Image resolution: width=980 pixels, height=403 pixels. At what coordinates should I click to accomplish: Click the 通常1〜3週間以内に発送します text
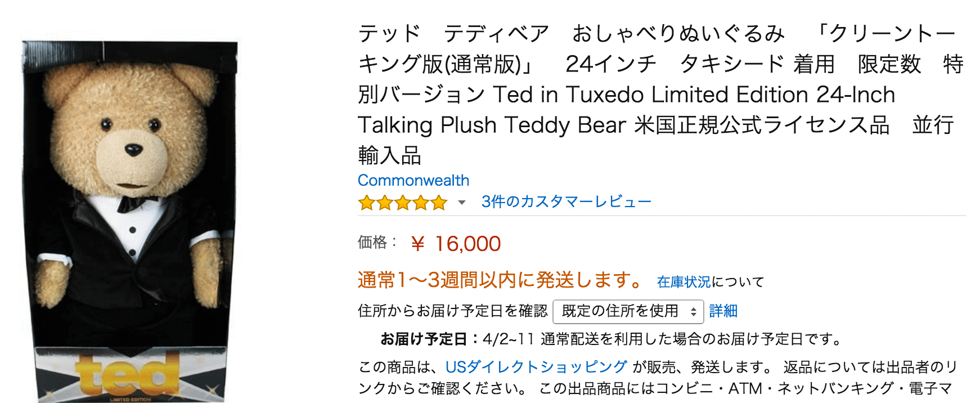click(498, 280)
